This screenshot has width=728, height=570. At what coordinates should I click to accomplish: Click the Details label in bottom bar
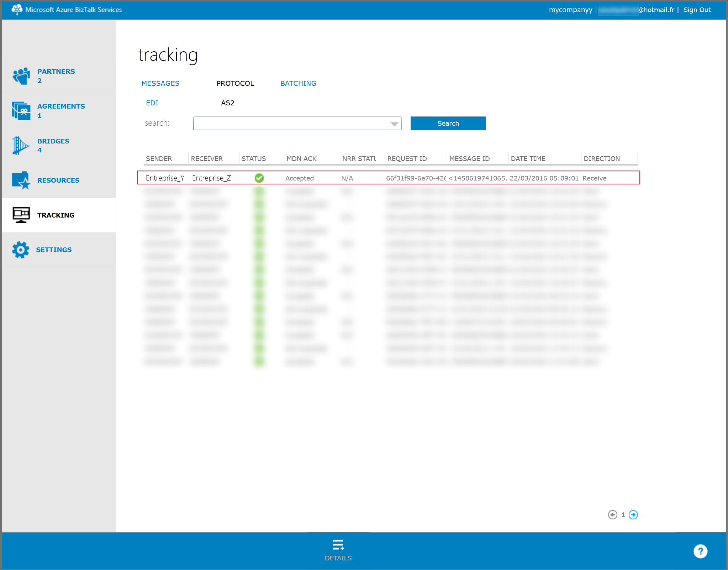point(338,558)
